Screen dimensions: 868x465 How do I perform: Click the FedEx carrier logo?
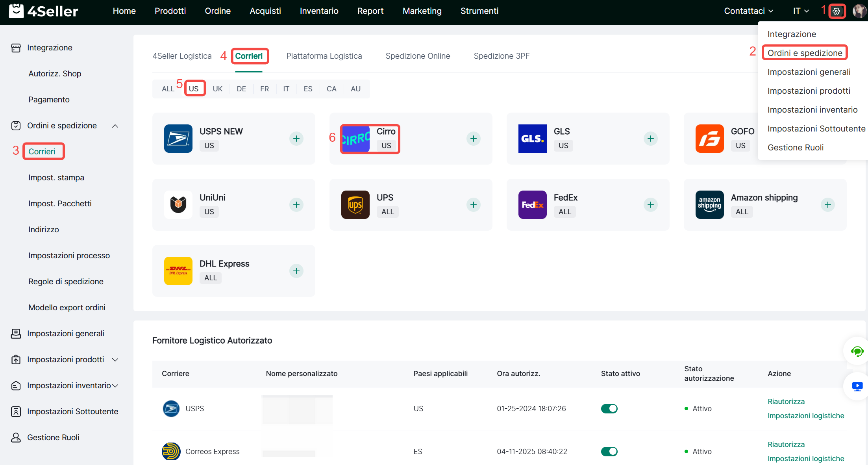click(532, 205)
